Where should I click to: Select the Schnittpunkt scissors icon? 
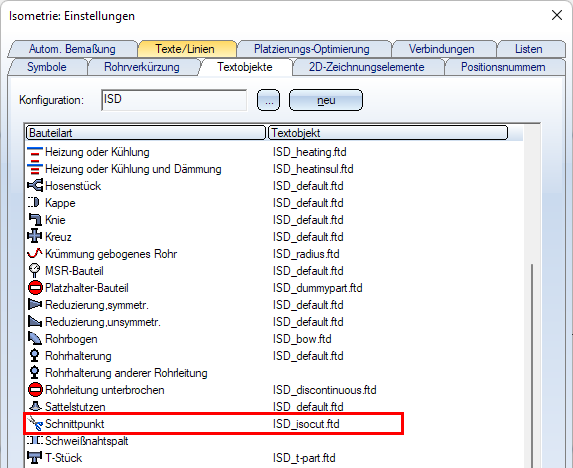click(35, 423)
